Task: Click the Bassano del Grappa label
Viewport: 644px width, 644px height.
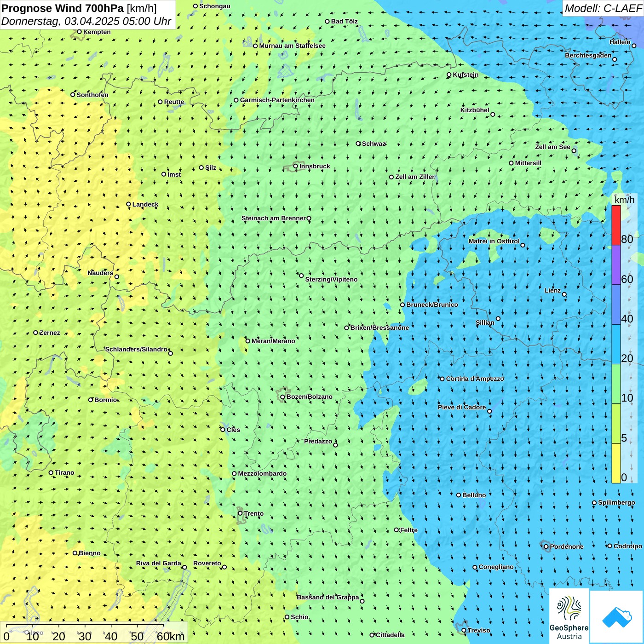Action: [x=328, y=597]
